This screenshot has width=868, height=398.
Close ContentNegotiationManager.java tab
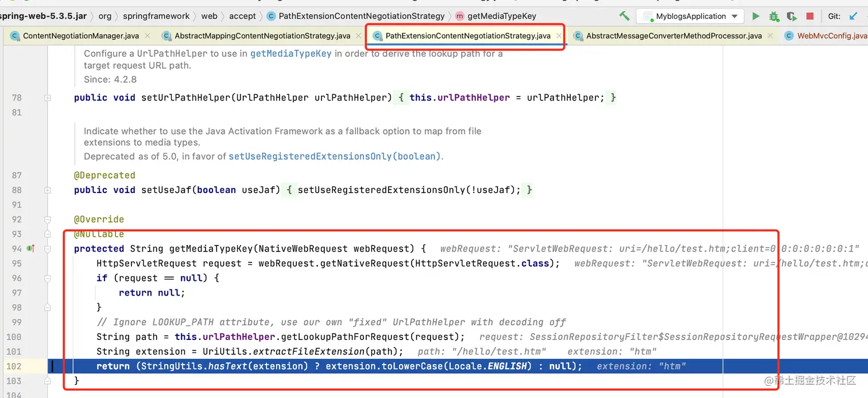click(x=148, y=36)
